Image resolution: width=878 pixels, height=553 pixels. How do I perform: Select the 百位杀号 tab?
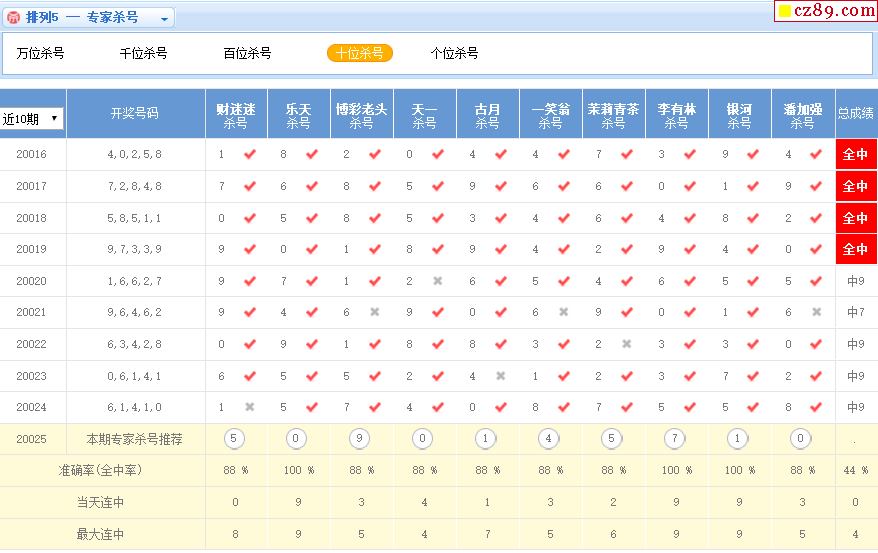[x=247, y=53]
